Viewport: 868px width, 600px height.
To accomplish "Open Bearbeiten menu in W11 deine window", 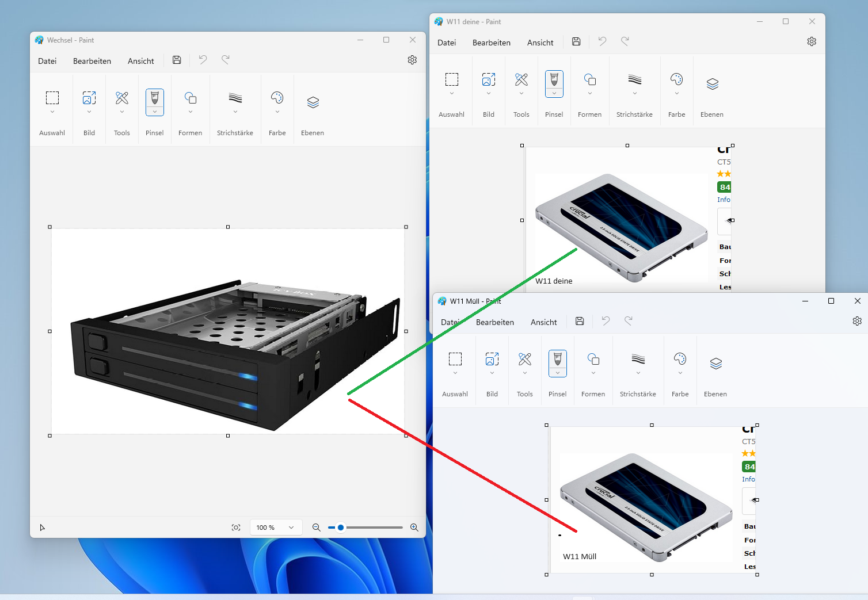I will (492, 43).
